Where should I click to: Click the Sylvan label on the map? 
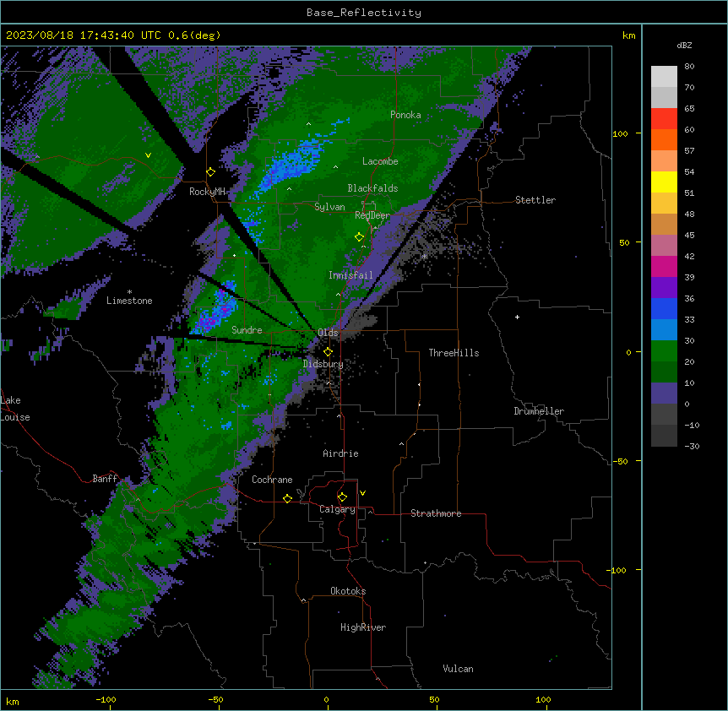click(x=329, y=207)
